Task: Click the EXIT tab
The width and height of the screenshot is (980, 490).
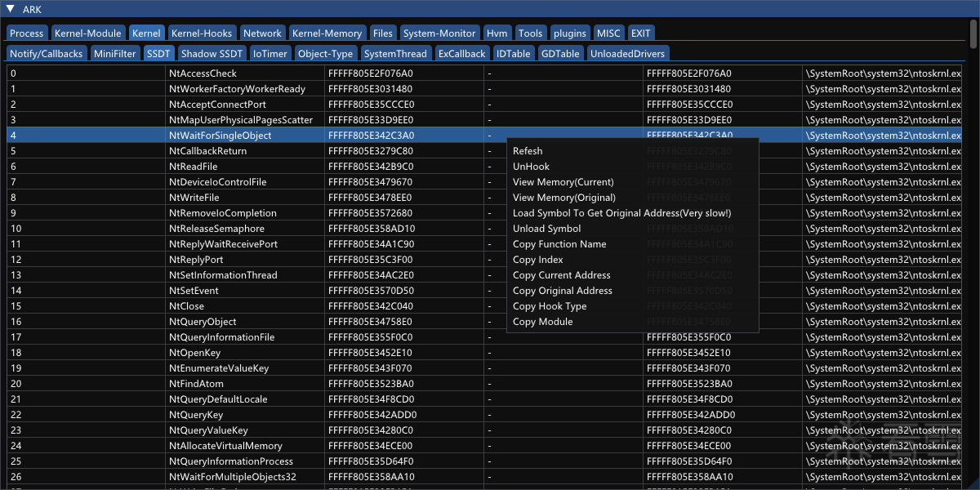Action: (x=641, y=33)
